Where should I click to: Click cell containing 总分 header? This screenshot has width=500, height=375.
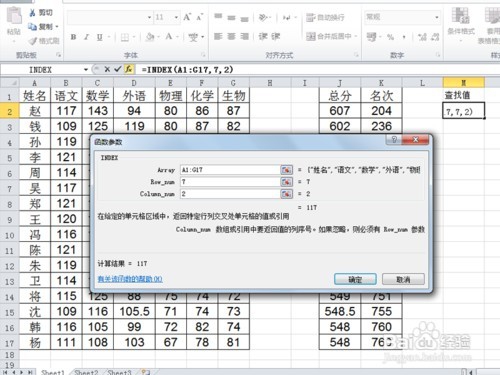340,96
